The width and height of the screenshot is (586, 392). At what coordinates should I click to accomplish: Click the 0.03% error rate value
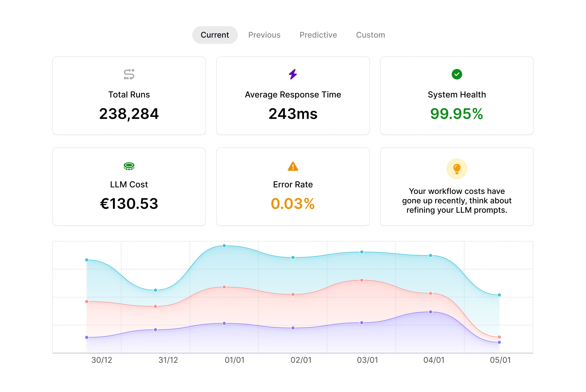(x=293, y=203)
